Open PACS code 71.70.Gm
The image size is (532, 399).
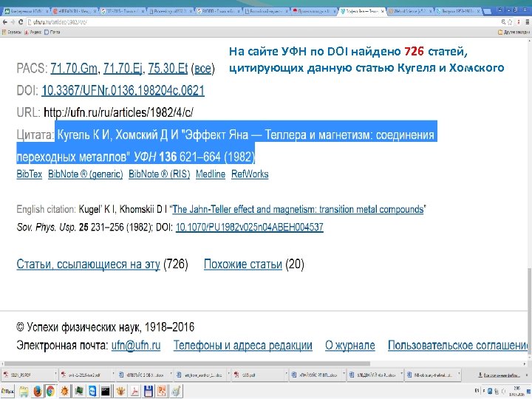point(74,69)
